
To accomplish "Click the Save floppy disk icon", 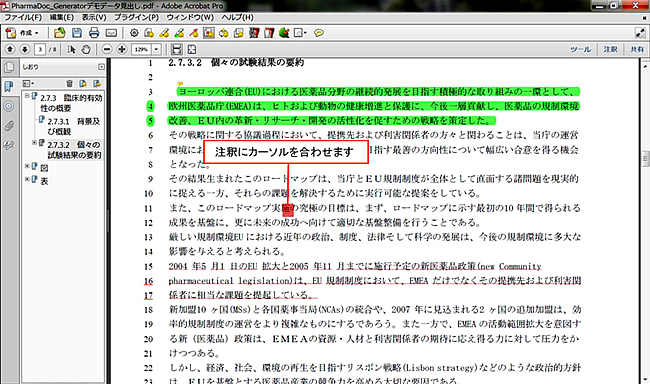I will 77,33.
